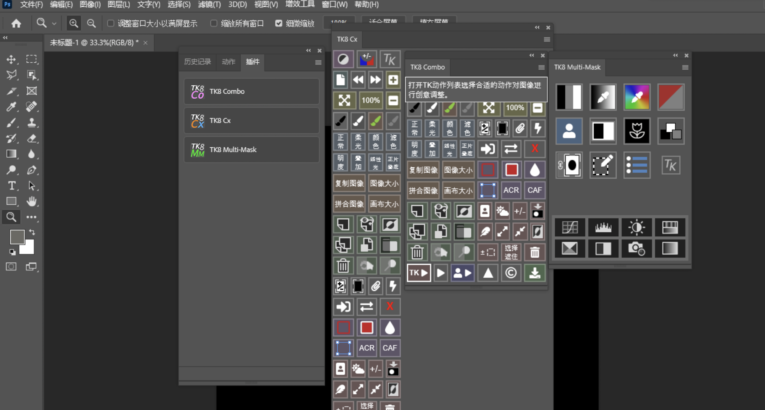This screenshot has height=410, width=765.
Task: Click camera photo filter icon in Multi-Mask
Action: click(636, 248)
